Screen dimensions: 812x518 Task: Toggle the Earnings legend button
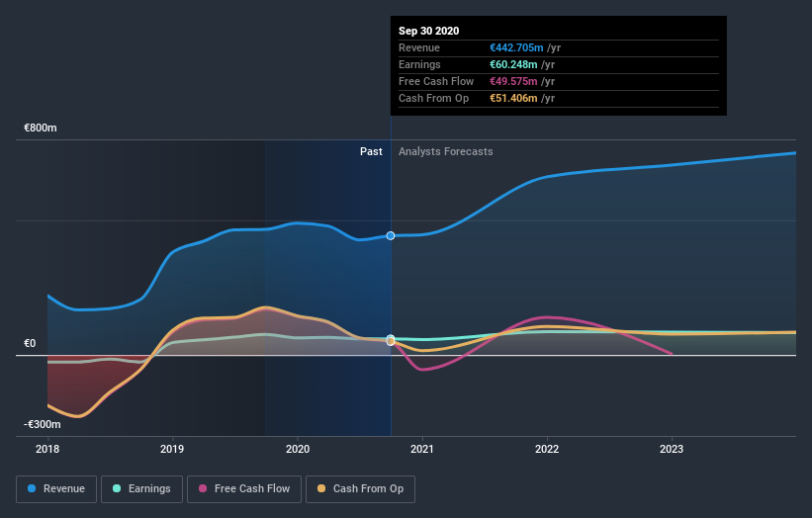(141, 489)
